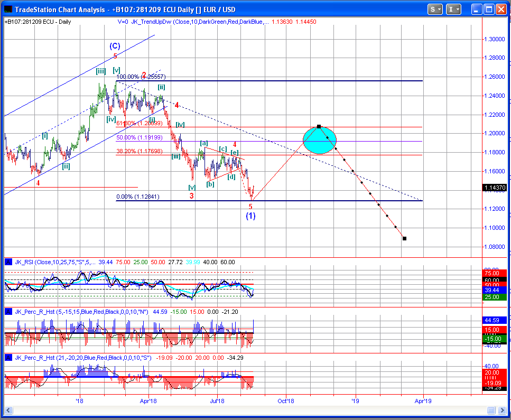Image resolution: width=511 pixels, height=420 pixels.
Task: Click the TradeStation window icon in title bar
Action: click(8, 10)
